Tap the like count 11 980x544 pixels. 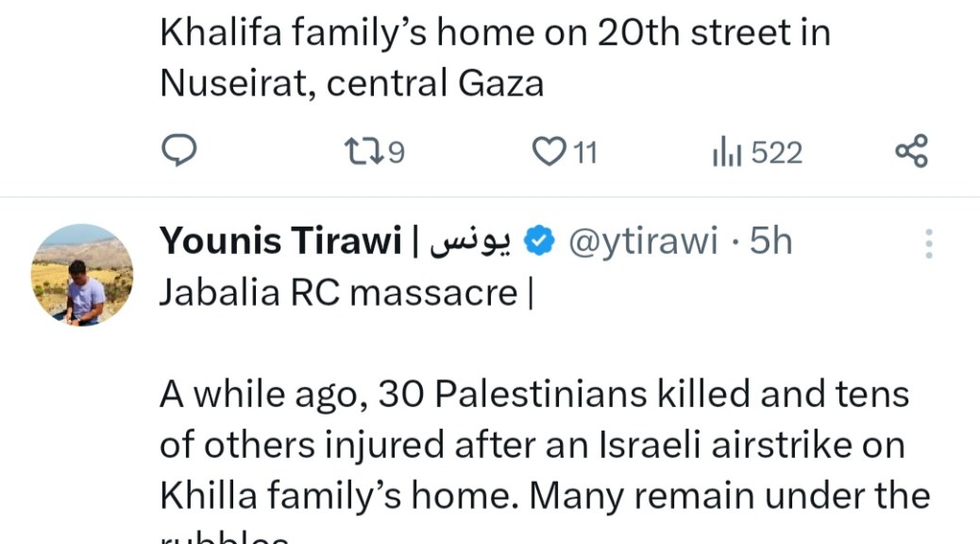(x=585, y=152)
